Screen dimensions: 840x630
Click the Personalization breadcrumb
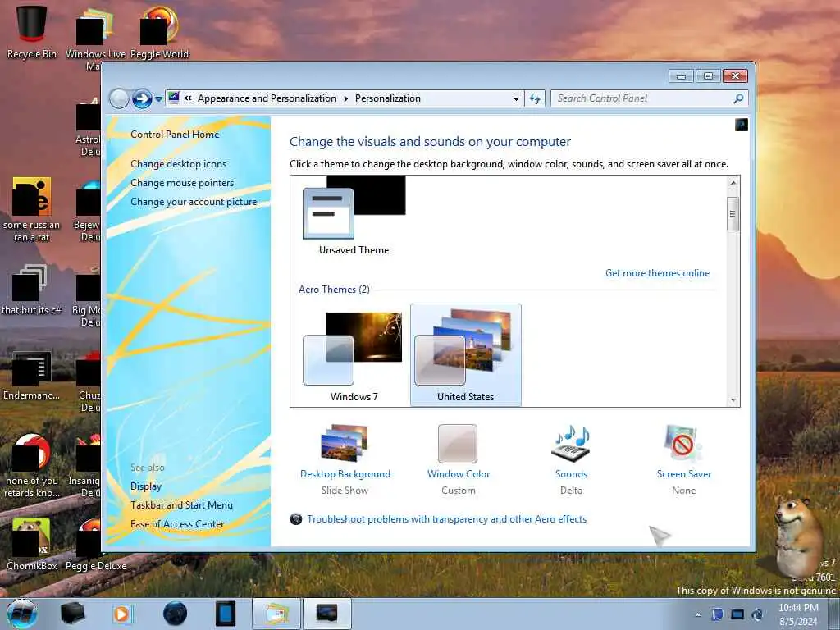pyautogui.click(x=388, y=98)
